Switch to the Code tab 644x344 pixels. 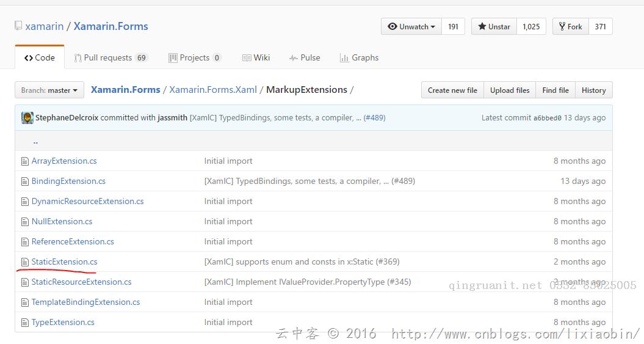(x=40, y=57)
